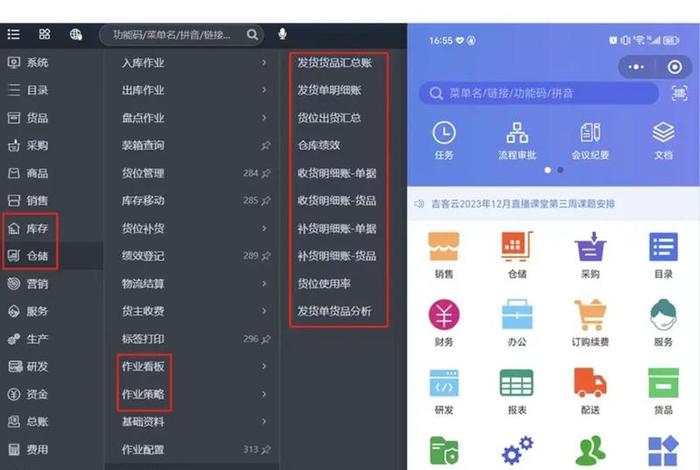Expand the 作业看板 submenu arrow
Image resolution: width=700 pixels, height=470 pixels.
264,366
